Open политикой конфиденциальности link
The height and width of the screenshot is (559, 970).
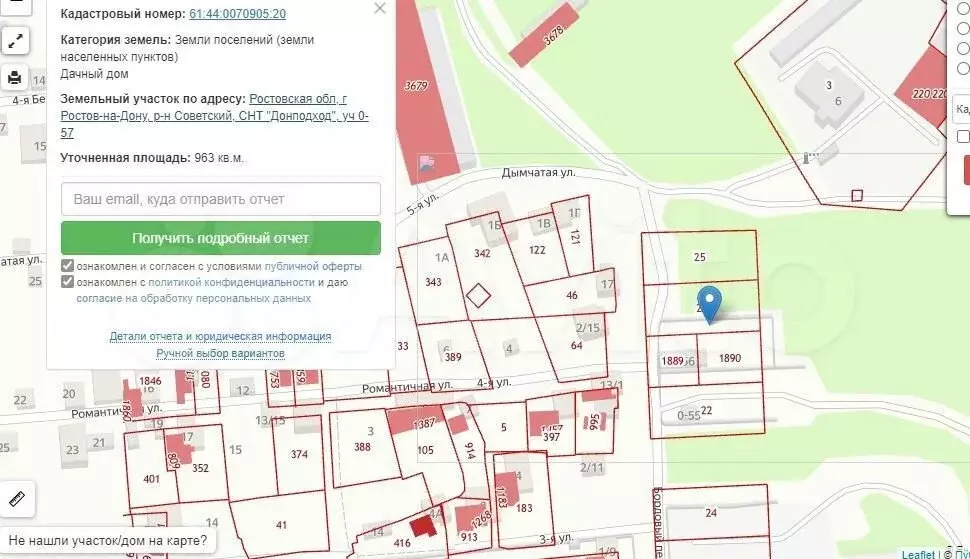[x=231, y=283]
